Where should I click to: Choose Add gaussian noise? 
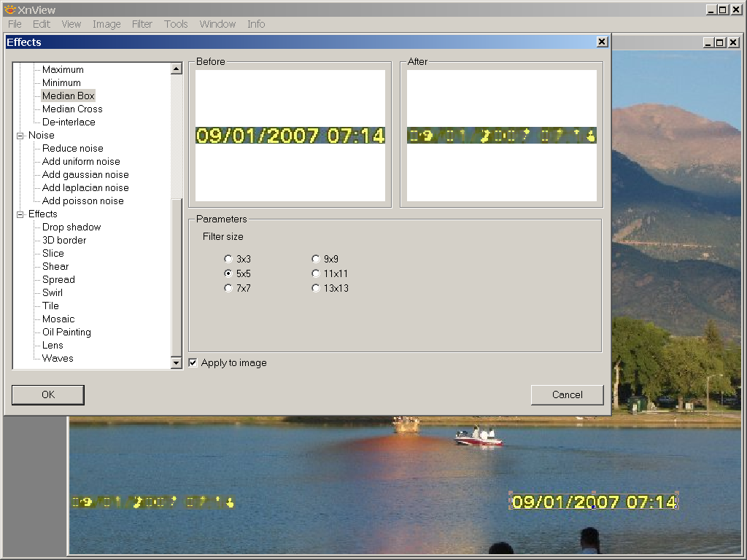point(85,175)
